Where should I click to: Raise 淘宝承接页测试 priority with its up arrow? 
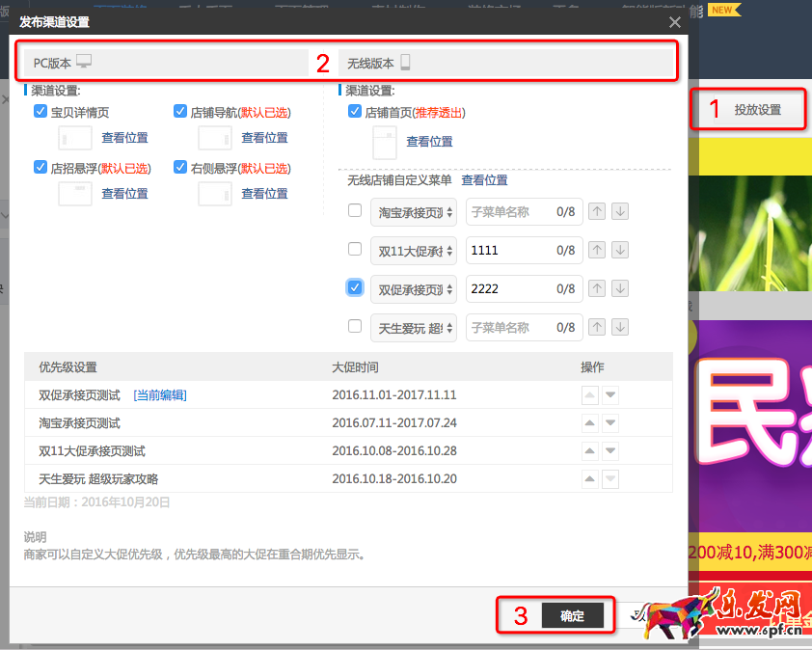[x=590, y=422]
